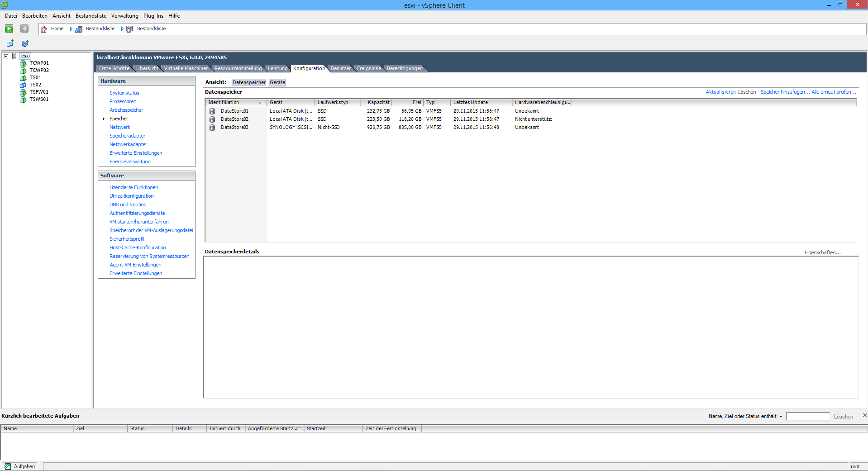
Task: Click the TSWS01 virtual machine icon
Action: 23,100
